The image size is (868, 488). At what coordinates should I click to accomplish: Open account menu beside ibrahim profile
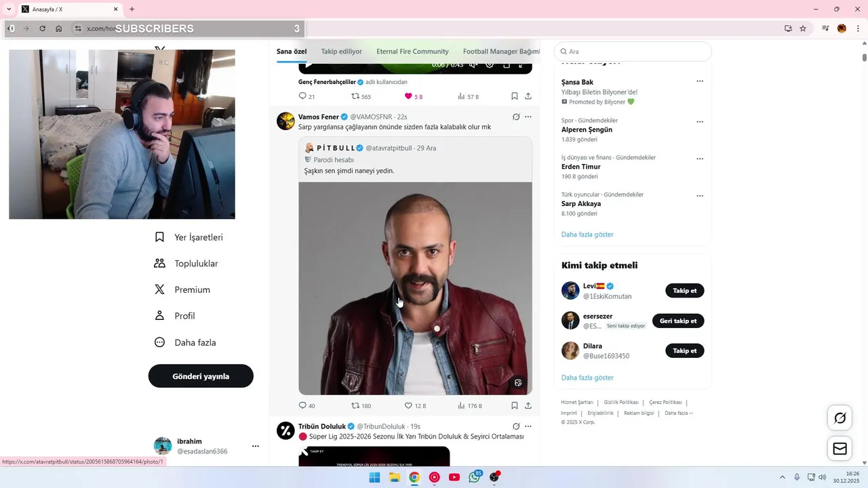point(256,446)
